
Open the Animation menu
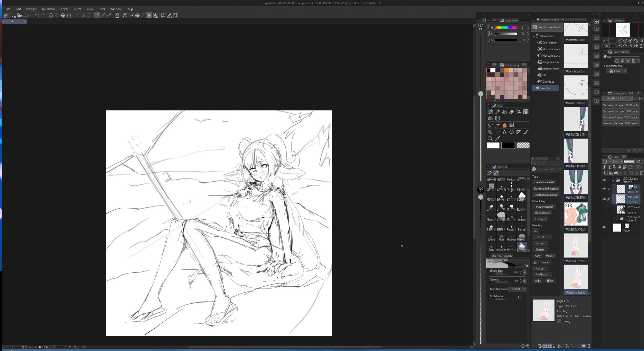[49, 9]
